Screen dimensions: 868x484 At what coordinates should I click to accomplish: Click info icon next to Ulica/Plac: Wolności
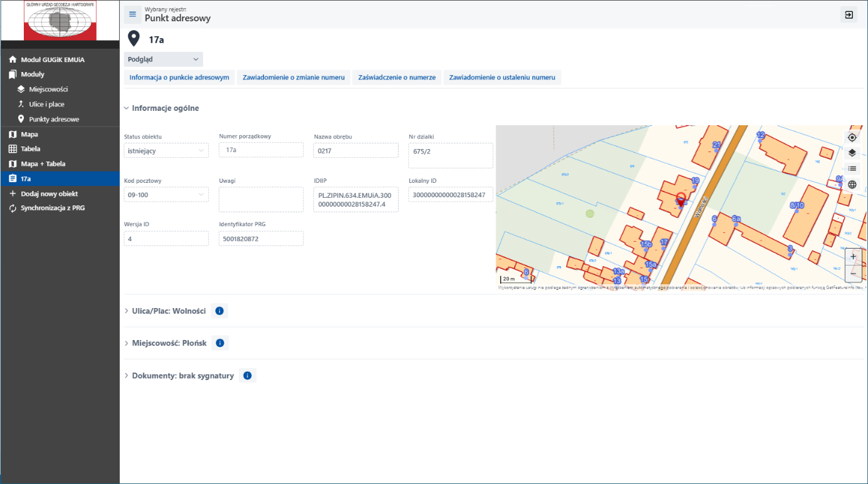coord(219,311)
